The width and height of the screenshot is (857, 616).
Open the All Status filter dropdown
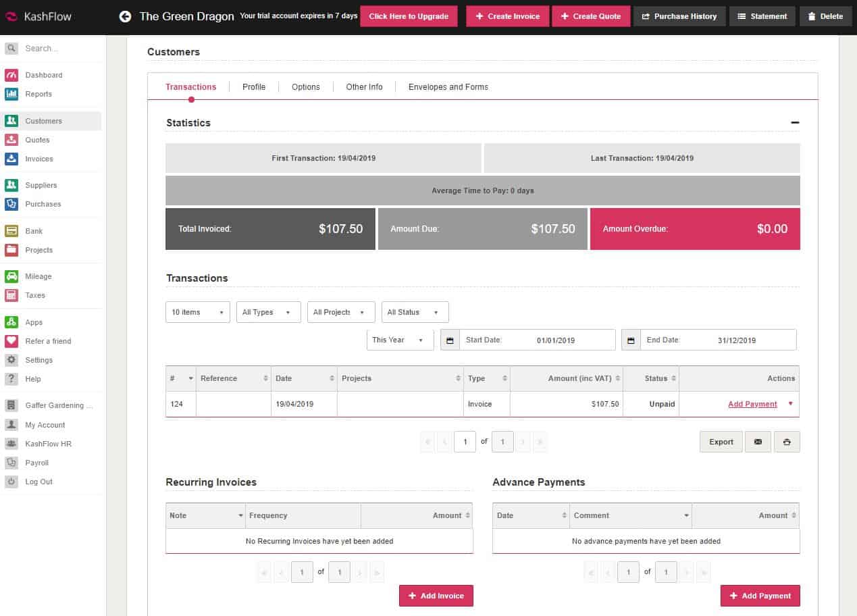click(415, 312)
